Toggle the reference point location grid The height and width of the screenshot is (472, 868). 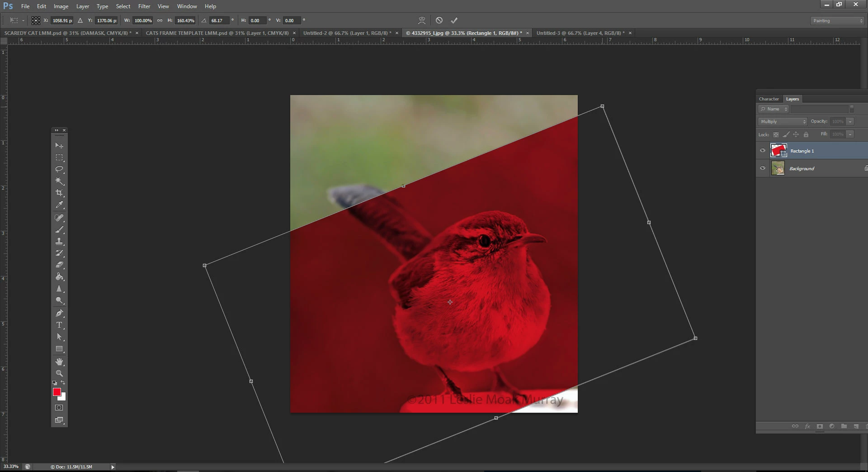point(36,20)
